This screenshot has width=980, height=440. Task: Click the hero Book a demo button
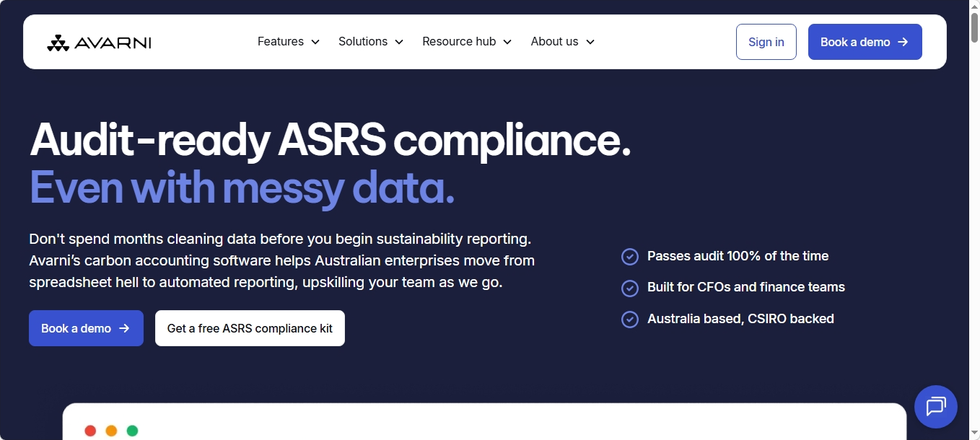[x=86, y=328]
